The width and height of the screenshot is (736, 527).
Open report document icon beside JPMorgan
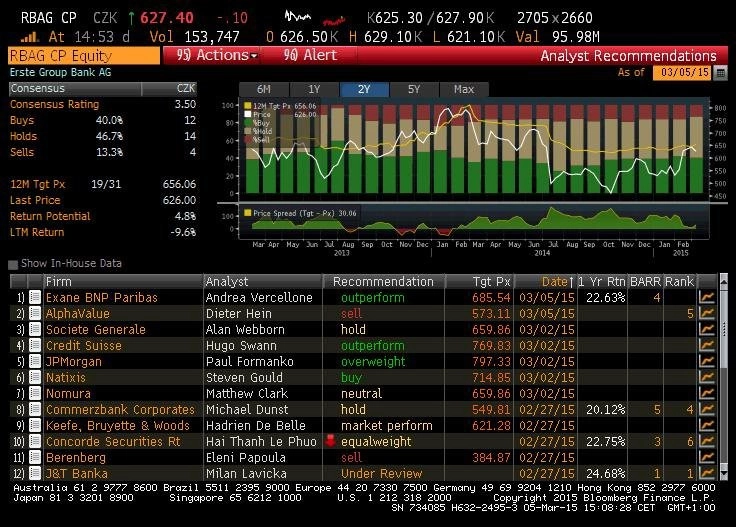35,361
